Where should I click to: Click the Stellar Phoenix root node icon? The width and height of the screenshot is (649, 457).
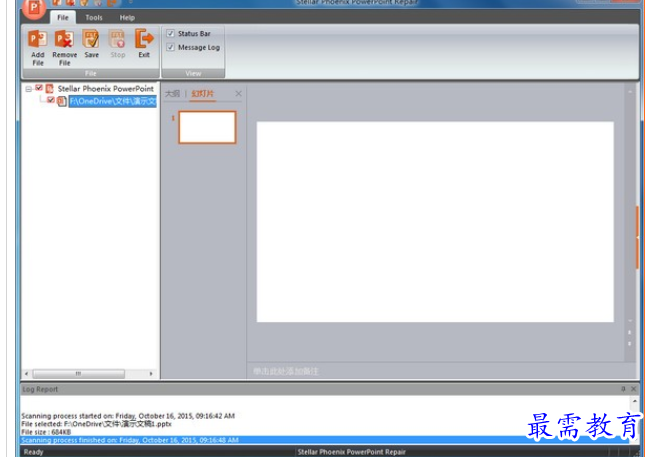50,88
